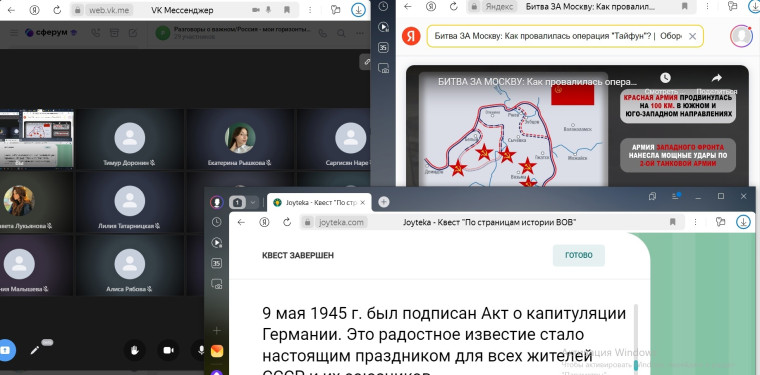
Task: Share the Битва за Москву video
Action: coord(716,82)
